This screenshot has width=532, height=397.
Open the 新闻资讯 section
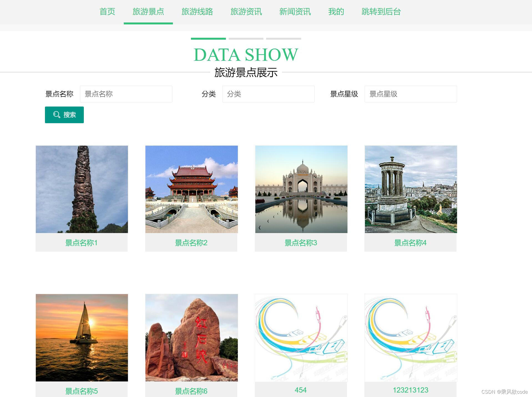click(x=295, y=12)
